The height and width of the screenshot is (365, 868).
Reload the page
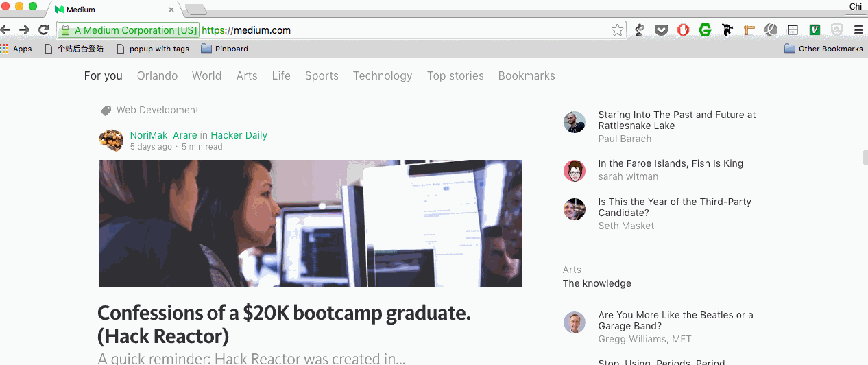(43, 30)
